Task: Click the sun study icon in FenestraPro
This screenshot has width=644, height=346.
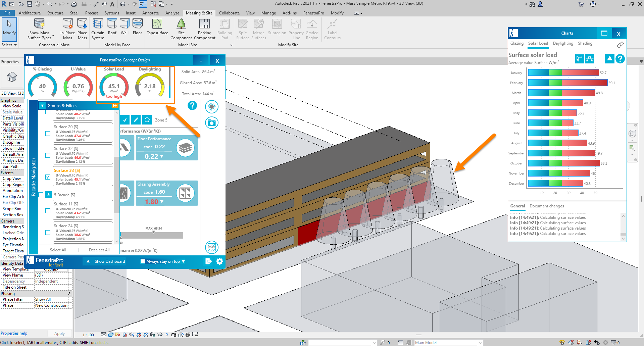Action: 212,107
